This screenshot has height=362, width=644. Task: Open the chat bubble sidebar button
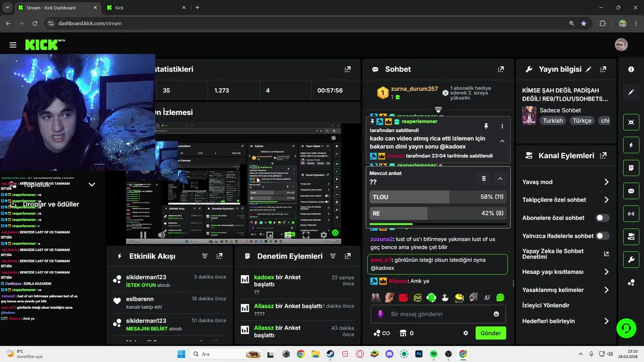click(631, 191)
